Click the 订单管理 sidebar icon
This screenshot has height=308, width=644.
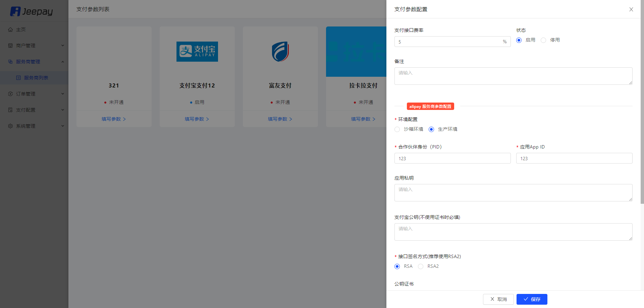(x=10, y=94)
